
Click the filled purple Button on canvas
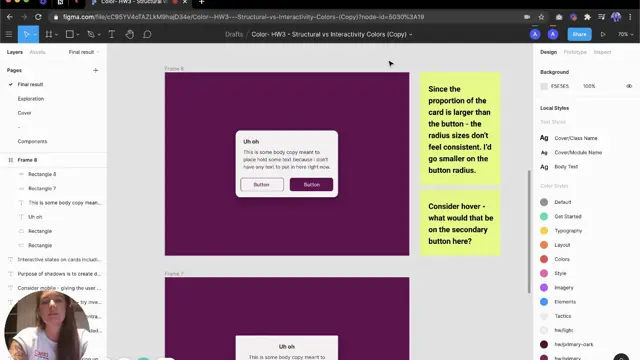311,184
